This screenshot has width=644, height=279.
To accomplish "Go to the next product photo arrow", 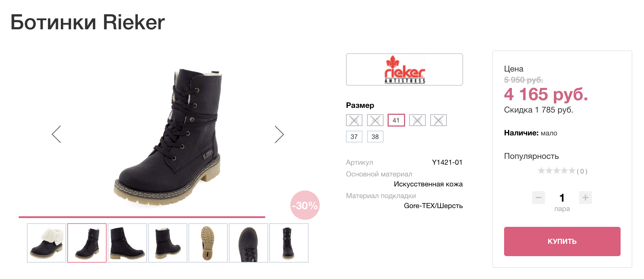I will click(279, 134).
